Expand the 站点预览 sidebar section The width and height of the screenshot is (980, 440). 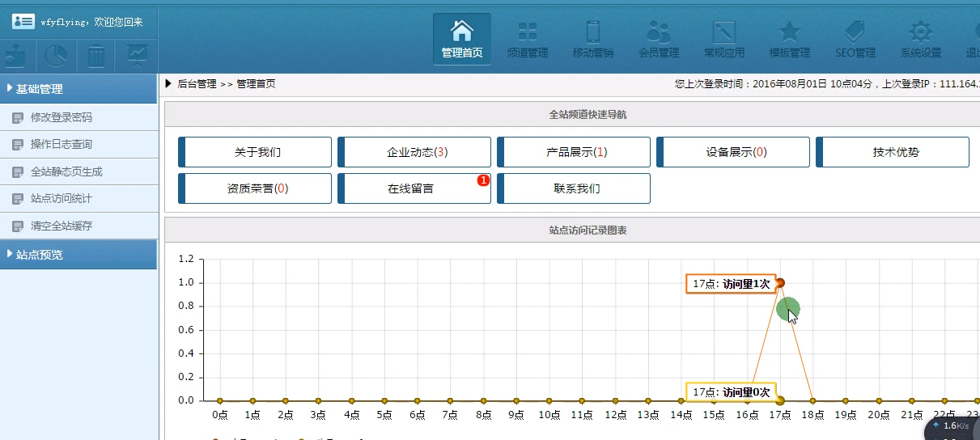[x=78, y=255]
